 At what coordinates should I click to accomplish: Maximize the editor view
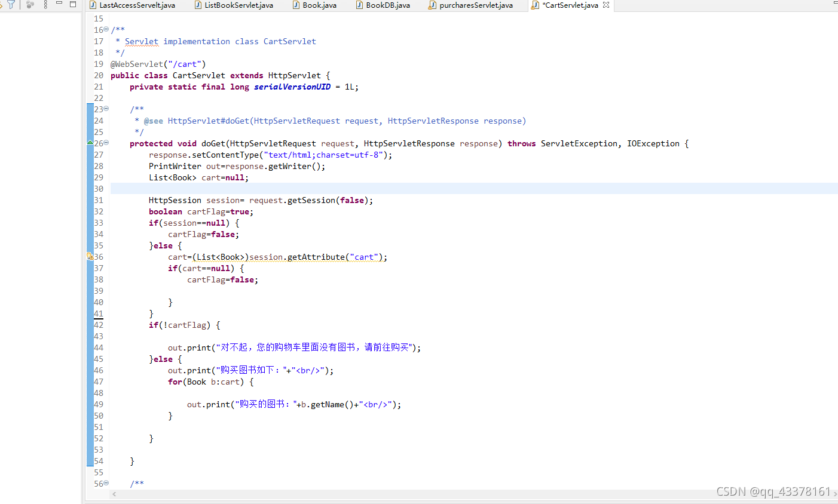coord(73,4)
